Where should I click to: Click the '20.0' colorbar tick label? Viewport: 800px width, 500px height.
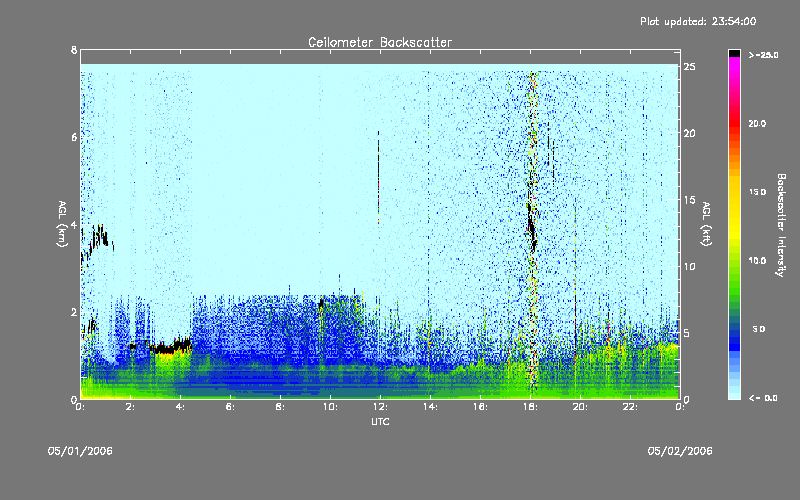tap(757, 123)
